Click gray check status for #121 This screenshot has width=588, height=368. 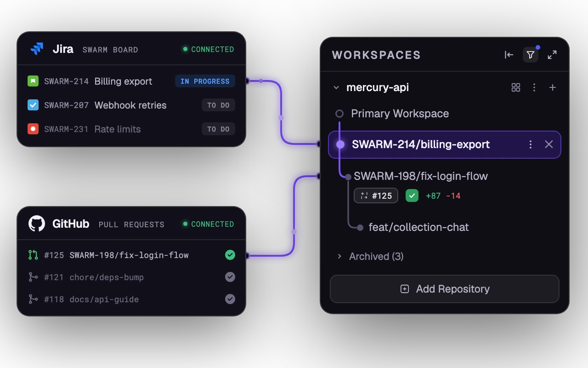(230, 277)
